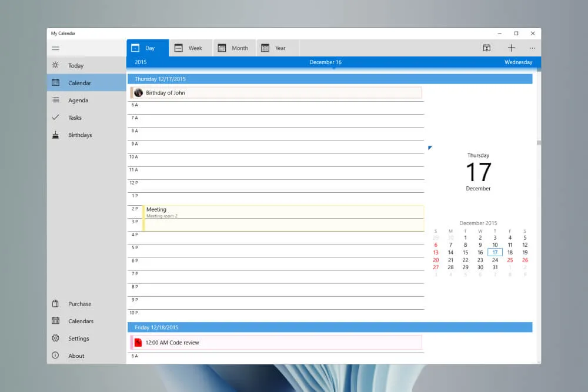588x392 pixels.
Task: Open the go-to-date calendar icon on toolbar
Action: (x=487, y=48)
